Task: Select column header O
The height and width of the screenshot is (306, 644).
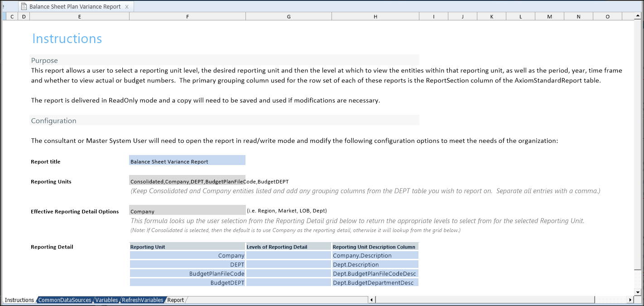Action: (x=607, y=16)
